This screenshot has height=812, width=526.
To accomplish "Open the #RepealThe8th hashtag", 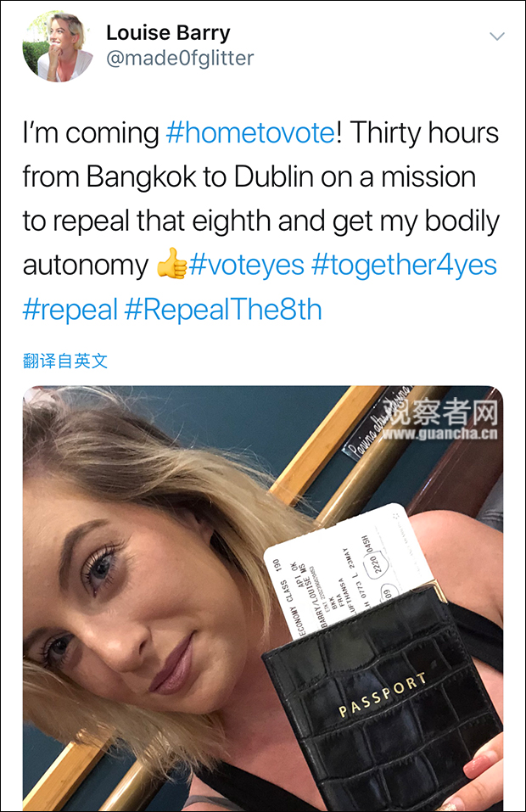I will (223, 310).
